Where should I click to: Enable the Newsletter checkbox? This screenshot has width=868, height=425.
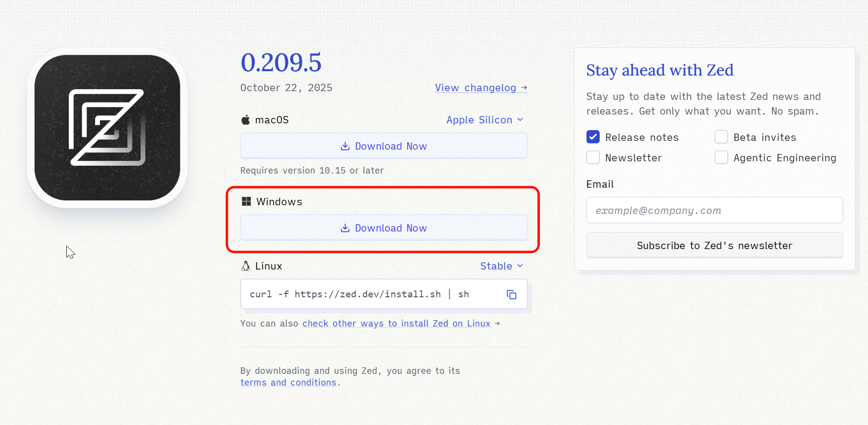(x=593, y=157)
